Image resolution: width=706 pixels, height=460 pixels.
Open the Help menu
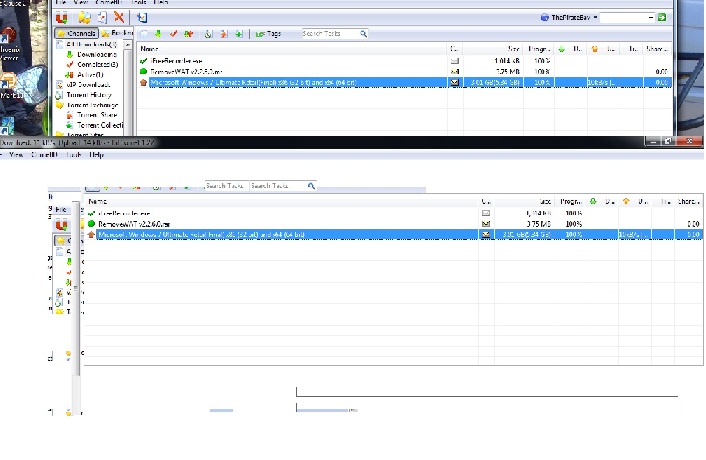(97, 155)
